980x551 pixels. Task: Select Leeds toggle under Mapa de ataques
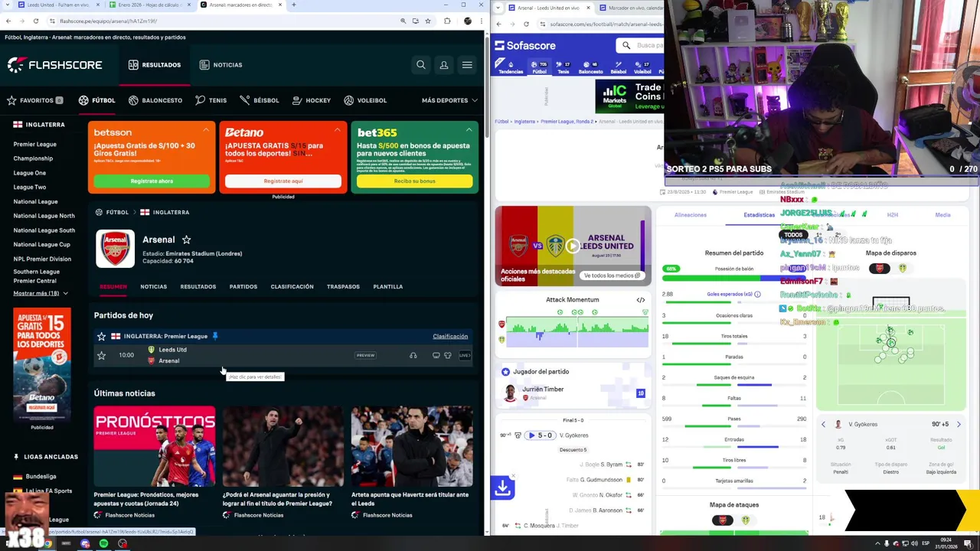[745, 520]
